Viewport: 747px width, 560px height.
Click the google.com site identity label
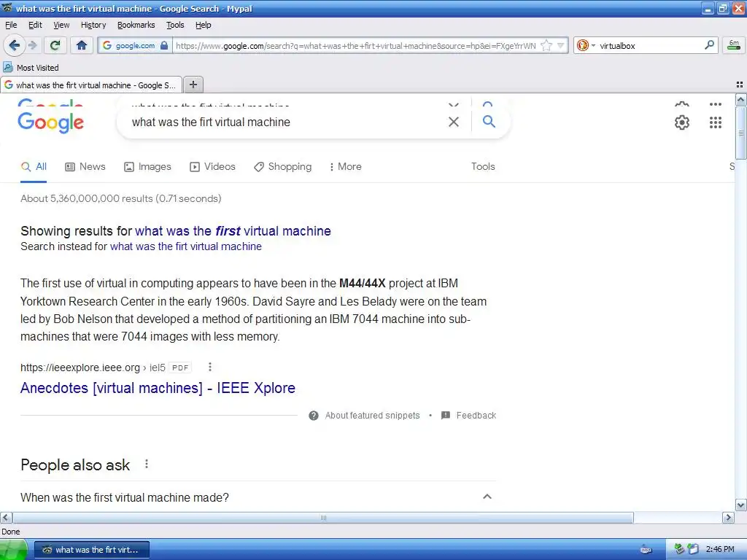(x=135, y=46)
